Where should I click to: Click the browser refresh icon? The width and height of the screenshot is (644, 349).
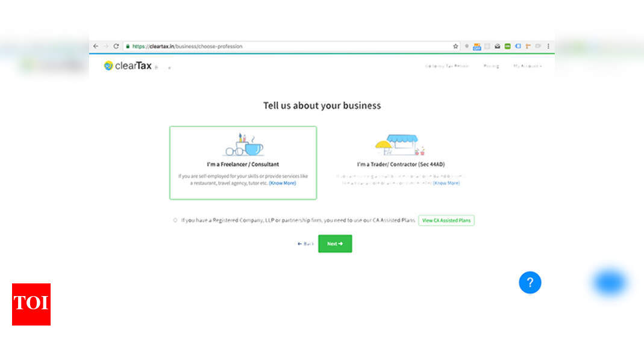pyautogui.click(x=117, y=46)
